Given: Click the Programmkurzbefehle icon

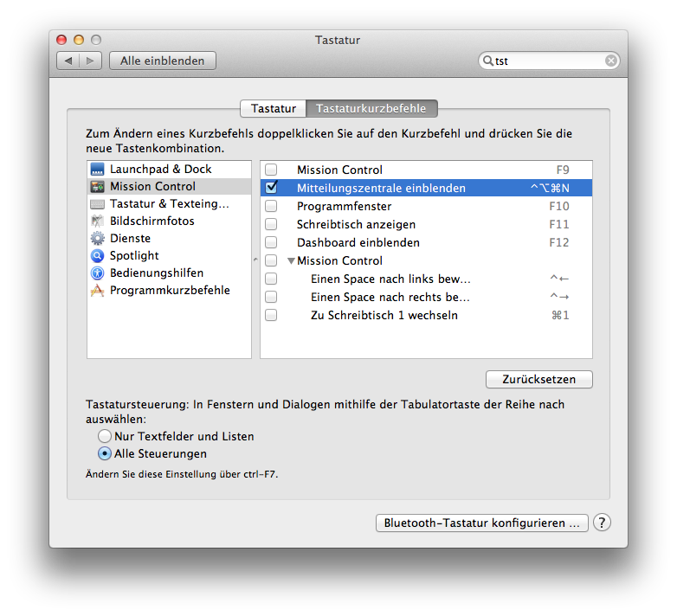Looking at the screenshot, I should [98, 291].
